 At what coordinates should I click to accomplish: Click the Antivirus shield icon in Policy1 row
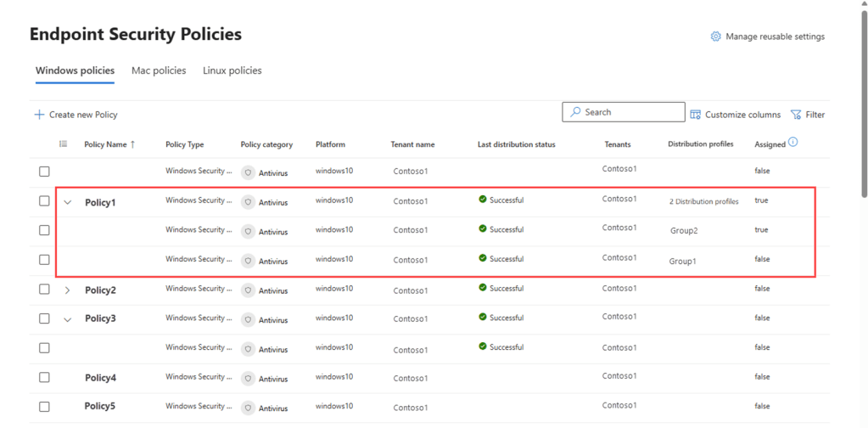(248, 202)
